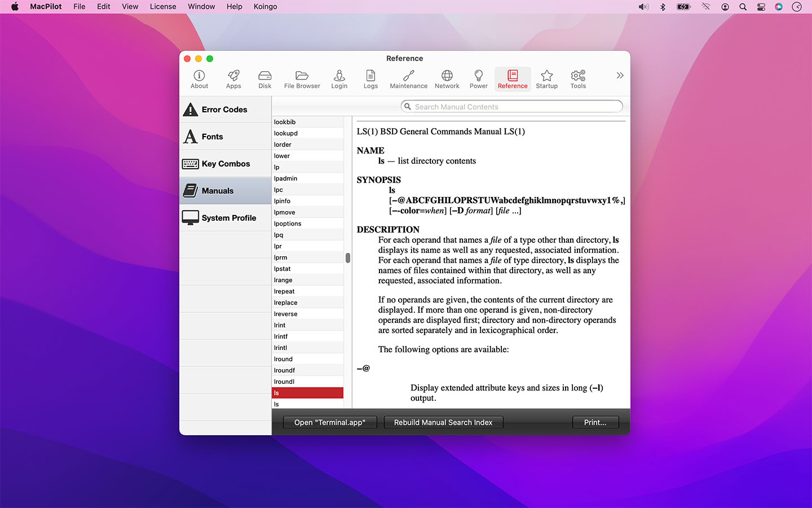Open the Koingo menu in menu bar
812x508 pixels.
(x=265, y=7)
